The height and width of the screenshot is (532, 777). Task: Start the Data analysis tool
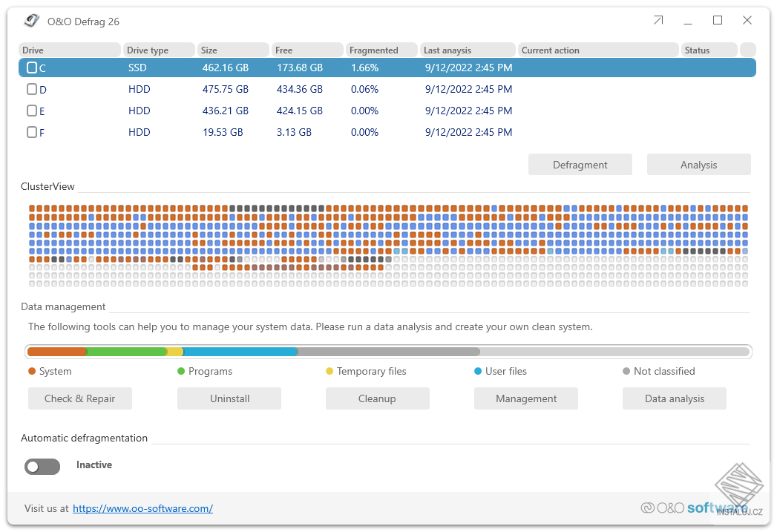point(675,398)
